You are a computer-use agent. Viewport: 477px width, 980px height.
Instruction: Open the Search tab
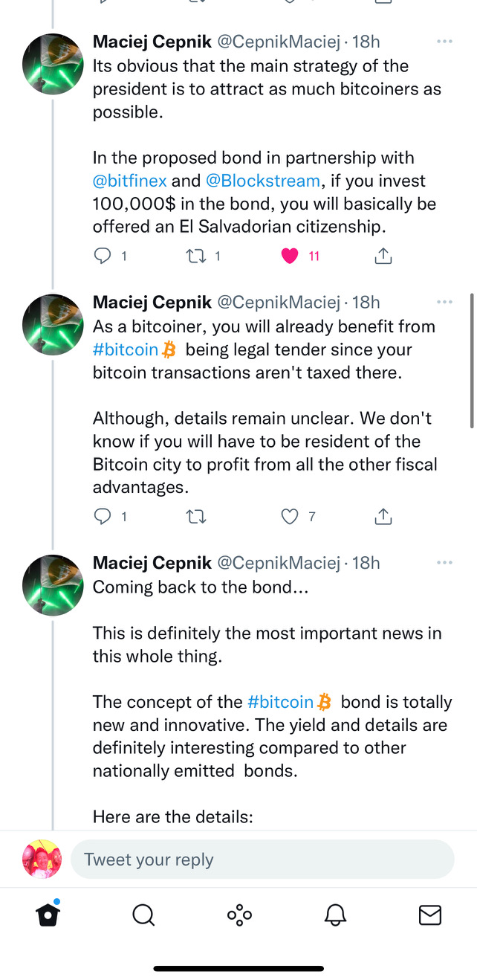click(x=143, y=915)
